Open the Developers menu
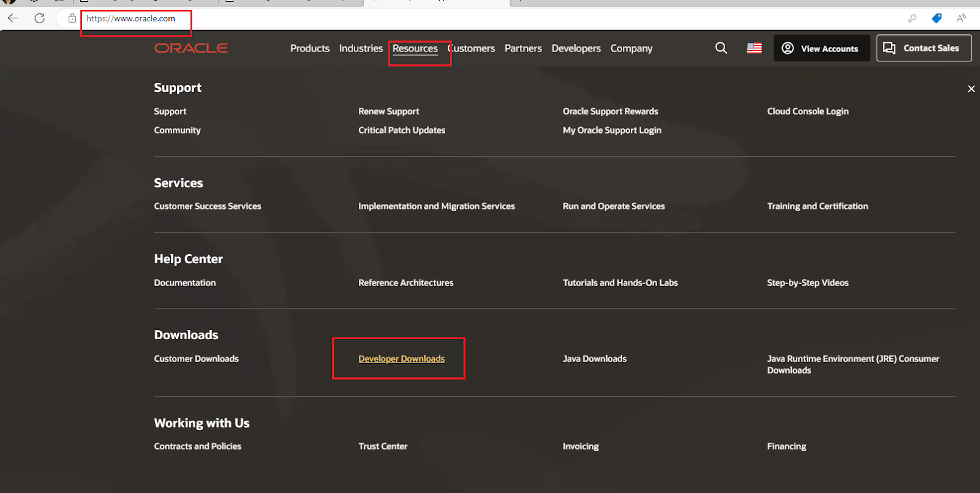Screen dimensions: 980x493 pyautogui.click(x=576, y=48)
